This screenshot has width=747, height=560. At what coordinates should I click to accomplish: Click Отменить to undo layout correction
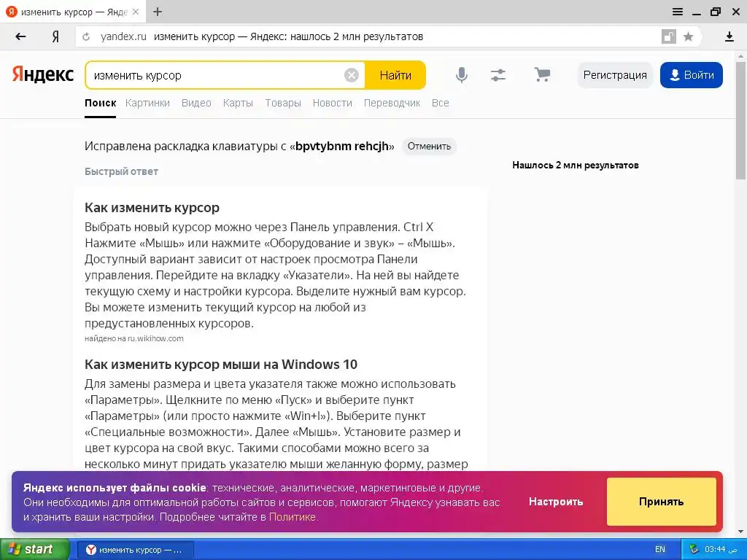pyautogui.click(x=429, y=146)
